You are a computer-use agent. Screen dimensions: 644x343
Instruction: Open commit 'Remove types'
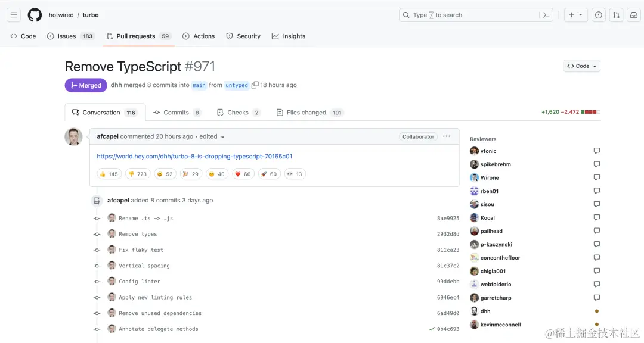138,234
